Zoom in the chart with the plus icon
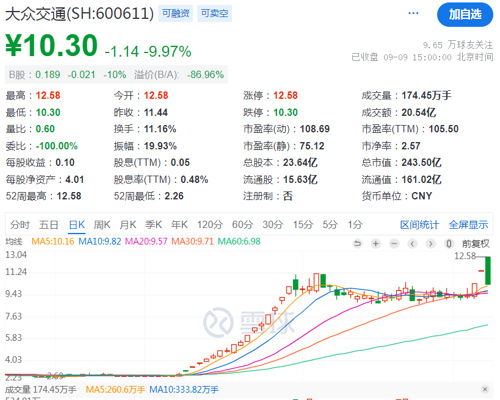Image resolution: width=500 pixels, height=400 pixels. pyautogui.click(x=376, y=244)
